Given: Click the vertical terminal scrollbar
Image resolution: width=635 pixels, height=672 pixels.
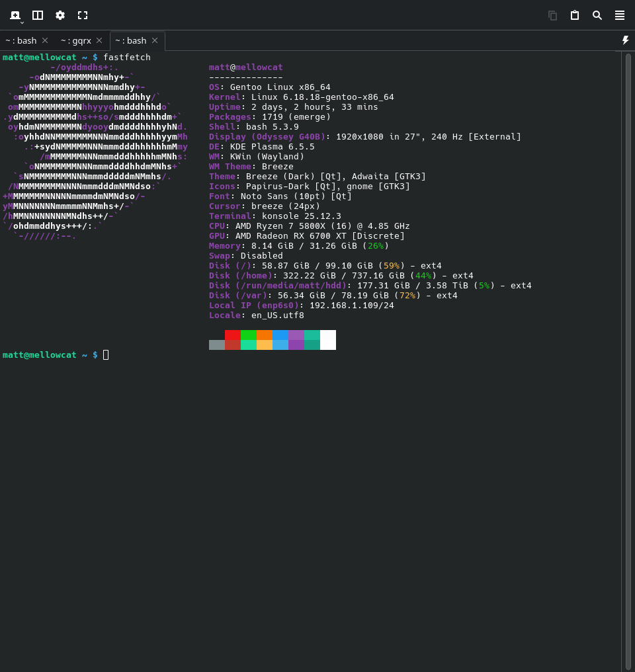Looking at the screenshot, I should click(628, 361).
